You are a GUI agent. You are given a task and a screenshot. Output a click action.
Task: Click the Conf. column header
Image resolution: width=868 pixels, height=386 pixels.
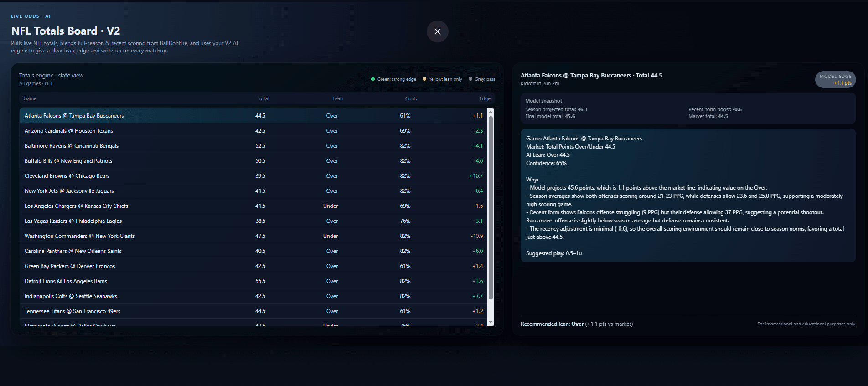[x=411, y=98]
